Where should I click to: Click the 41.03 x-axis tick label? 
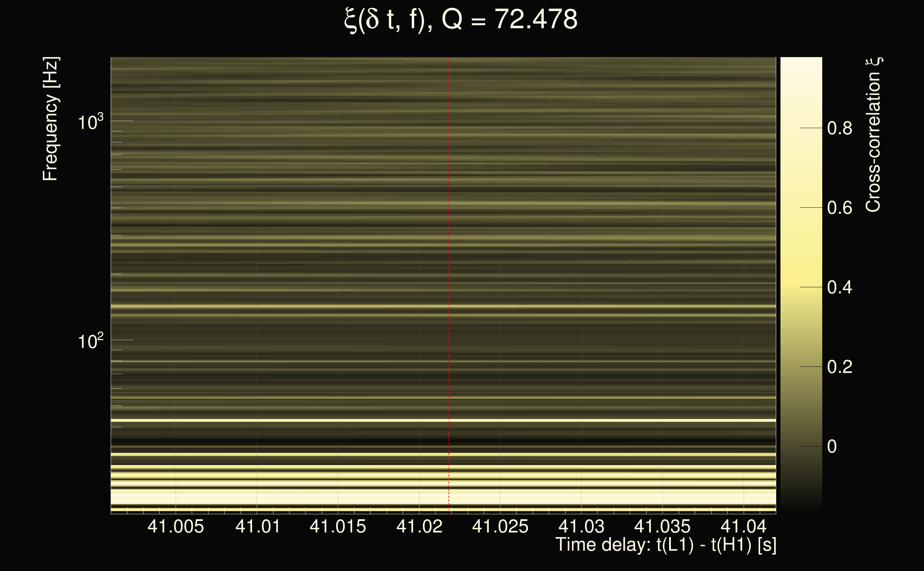click(581, 526)
